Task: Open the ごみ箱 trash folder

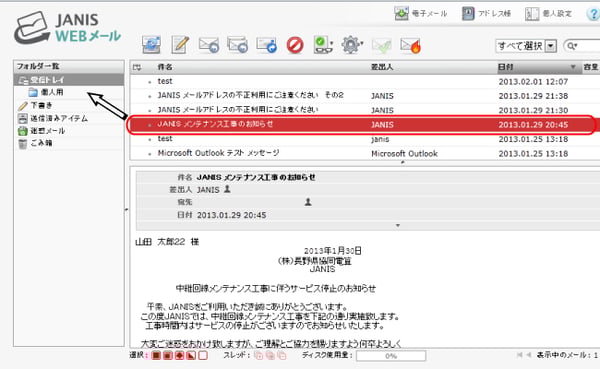Action: (41, 143)
